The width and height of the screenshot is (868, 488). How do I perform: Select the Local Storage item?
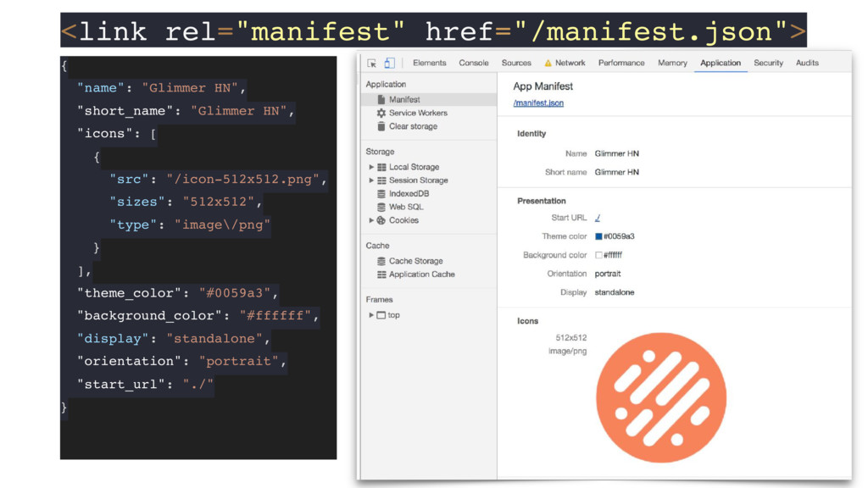pyautogui.click(x=414, y=167)
